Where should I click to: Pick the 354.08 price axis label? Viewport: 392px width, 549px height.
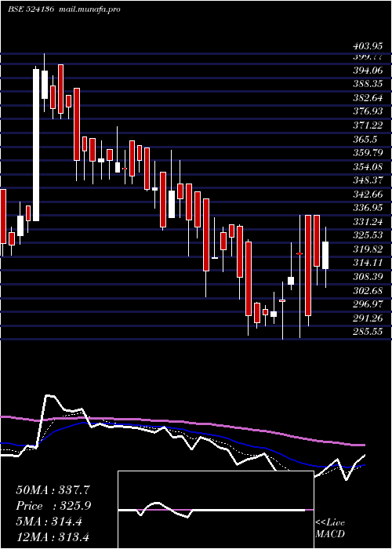pyautogui.click(x=367, y=166)
